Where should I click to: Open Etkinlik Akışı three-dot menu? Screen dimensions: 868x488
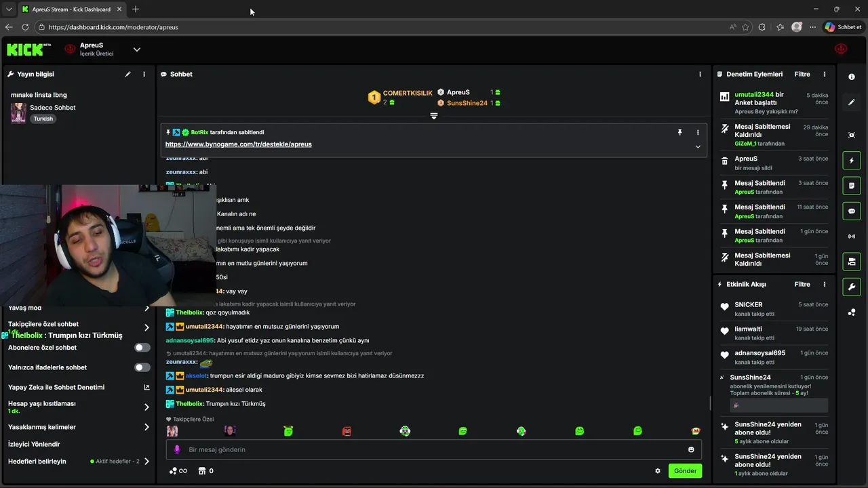pos(825,284)
